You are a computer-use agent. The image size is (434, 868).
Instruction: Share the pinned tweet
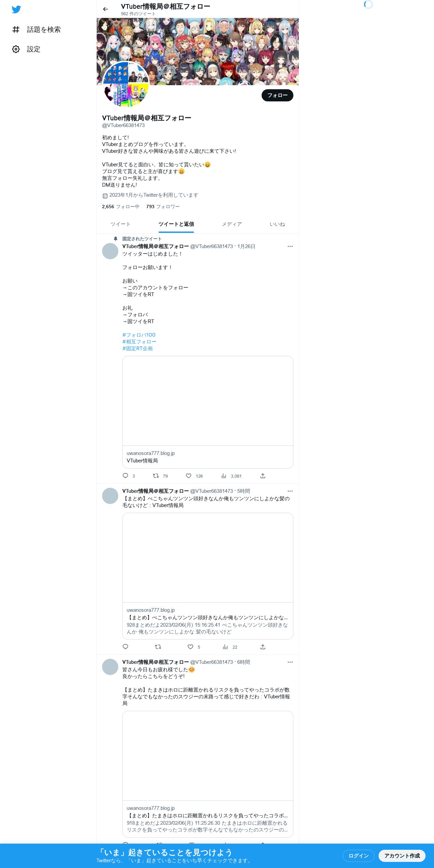(263, 476)
